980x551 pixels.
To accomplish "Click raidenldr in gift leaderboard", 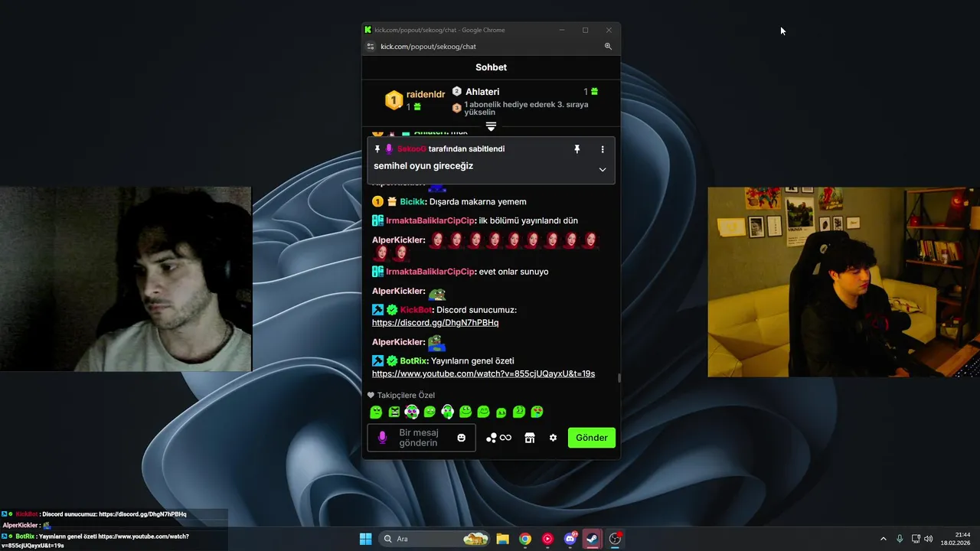I will click(426, 94).
